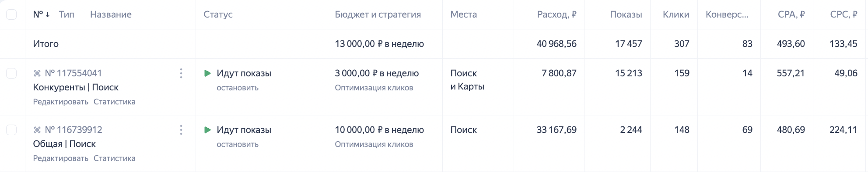Open three-dot menu for campaign 117554041
This screenshot has width=868, height=172.
point(181,73)
